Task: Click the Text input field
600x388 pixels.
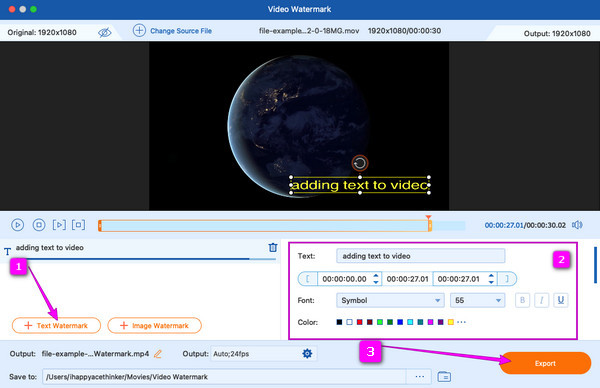Action: (421, 256)
